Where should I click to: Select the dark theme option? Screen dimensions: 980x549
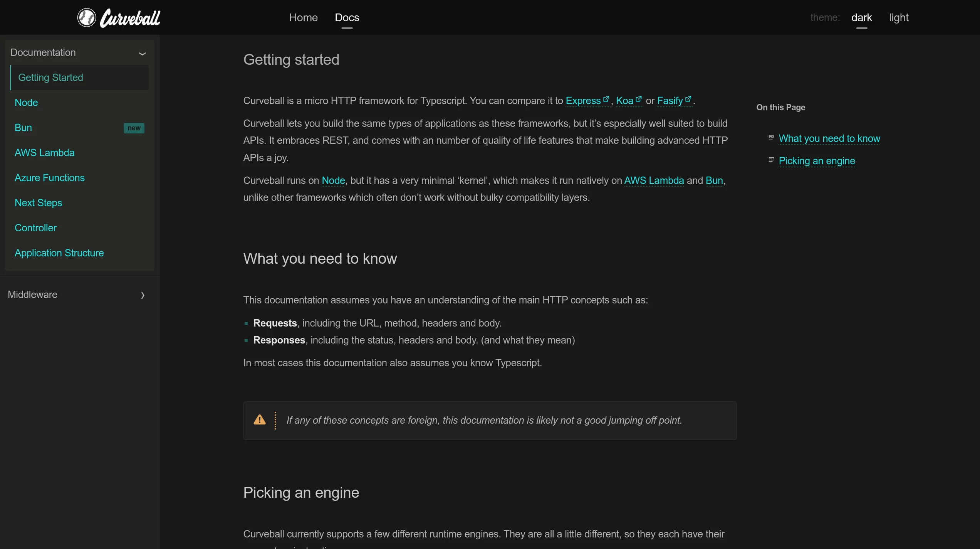pos(861,18)
